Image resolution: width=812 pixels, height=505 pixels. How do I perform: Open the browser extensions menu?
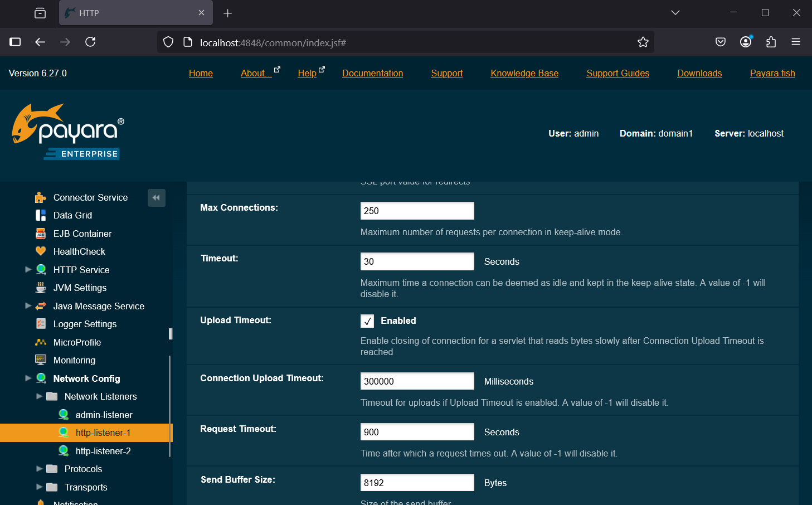(771, 42)
